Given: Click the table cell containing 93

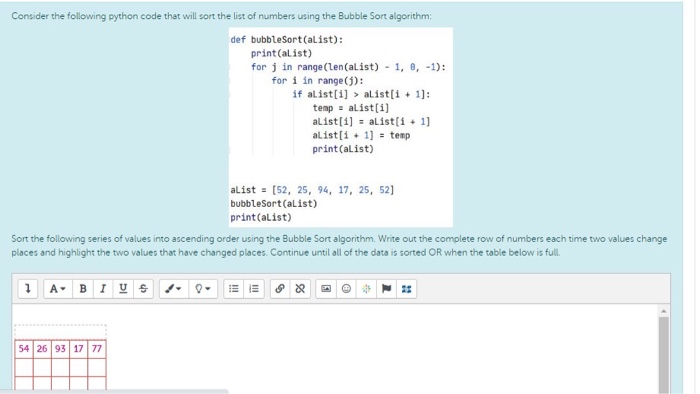Looking at the screenshot, I should [60, 348].
